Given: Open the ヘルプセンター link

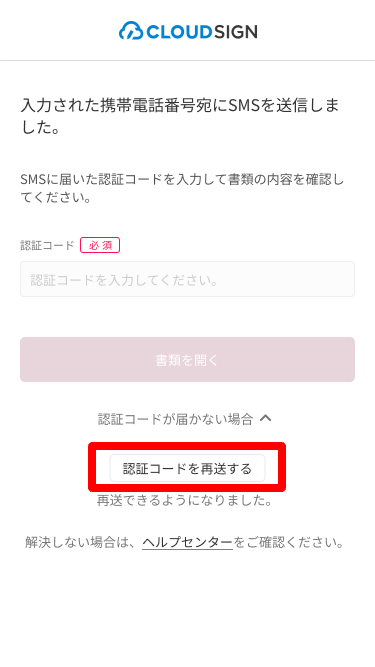Looking at the screenshot, I should (x=188, y=542).
